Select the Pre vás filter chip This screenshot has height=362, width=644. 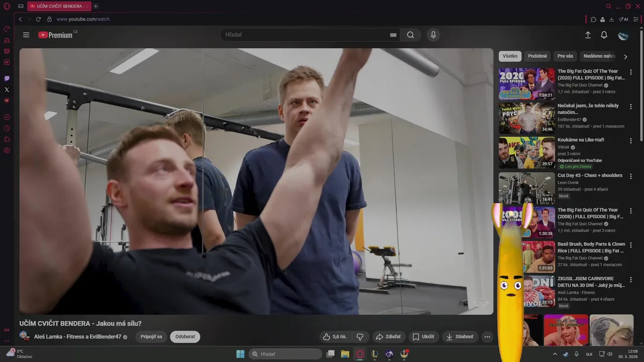coord(565,56)
